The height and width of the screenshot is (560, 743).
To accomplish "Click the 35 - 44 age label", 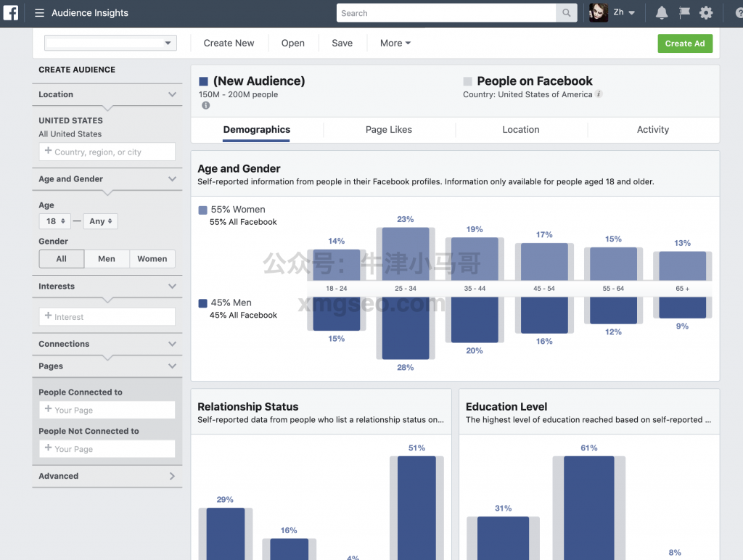I will [x=475, y=289].
